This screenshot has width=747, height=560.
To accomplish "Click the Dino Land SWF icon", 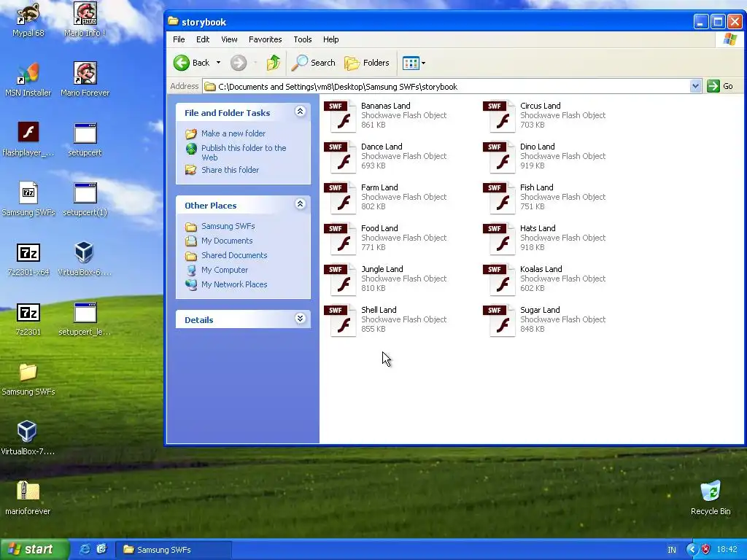I will click(500, 157).
